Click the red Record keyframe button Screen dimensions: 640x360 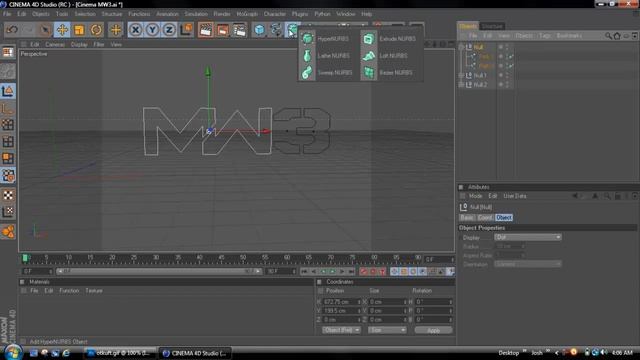pos(363,271)
